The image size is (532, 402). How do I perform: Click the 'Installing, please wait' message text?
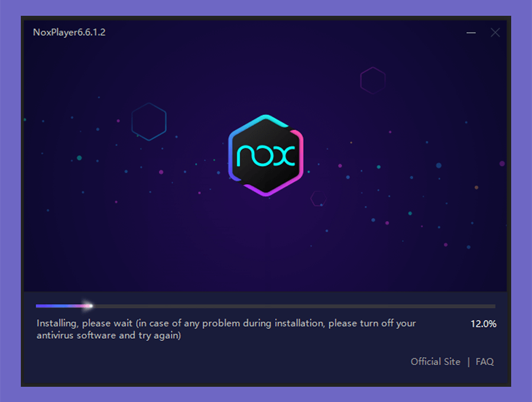(84, 323)
